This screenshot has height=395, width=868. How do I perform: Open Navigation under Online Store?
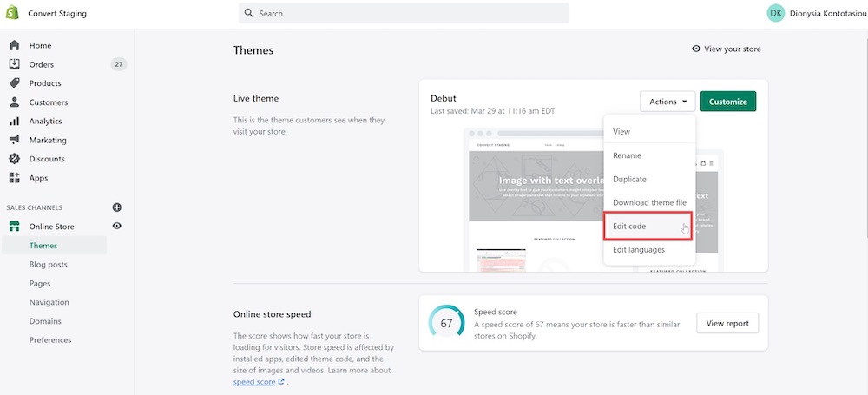click(49, 302)
